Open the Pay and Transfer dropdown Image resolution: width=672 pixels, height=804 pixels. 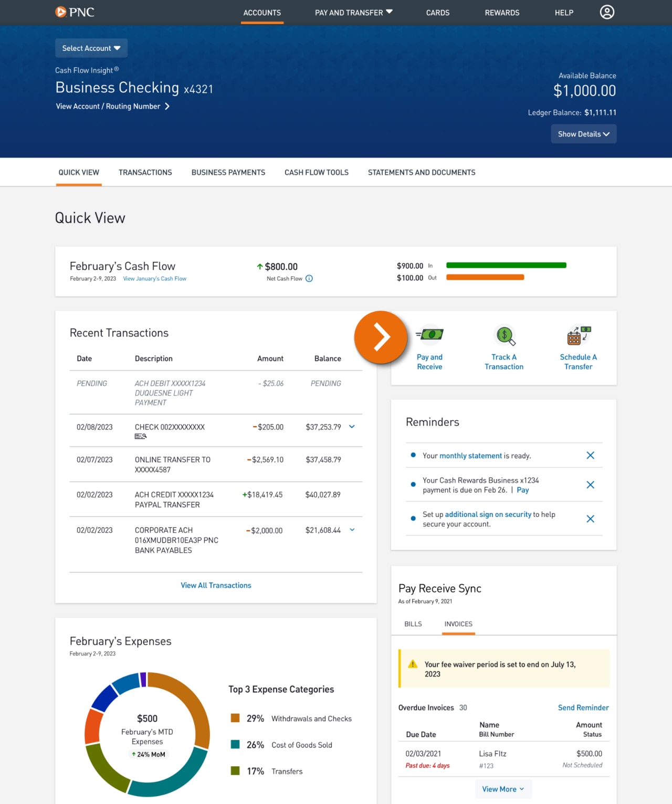(353, 13)
